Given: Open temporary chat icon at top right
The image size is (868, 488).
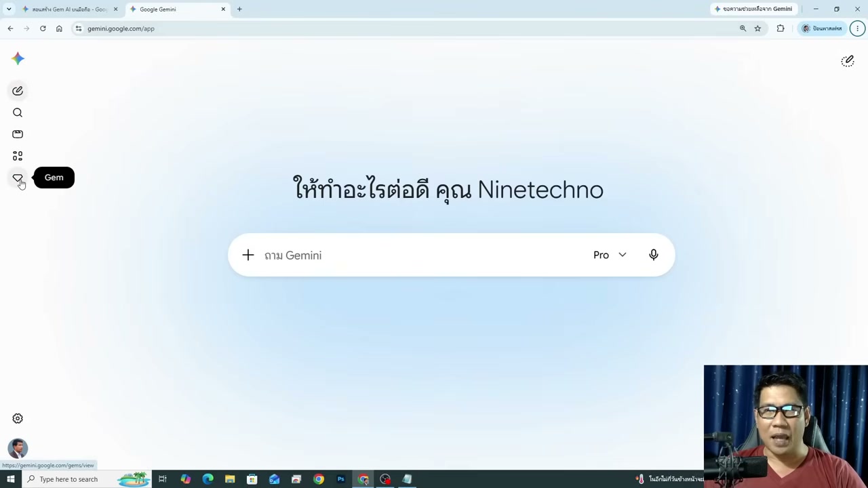Looking at the screenshot, I should [x=848, y=61].
